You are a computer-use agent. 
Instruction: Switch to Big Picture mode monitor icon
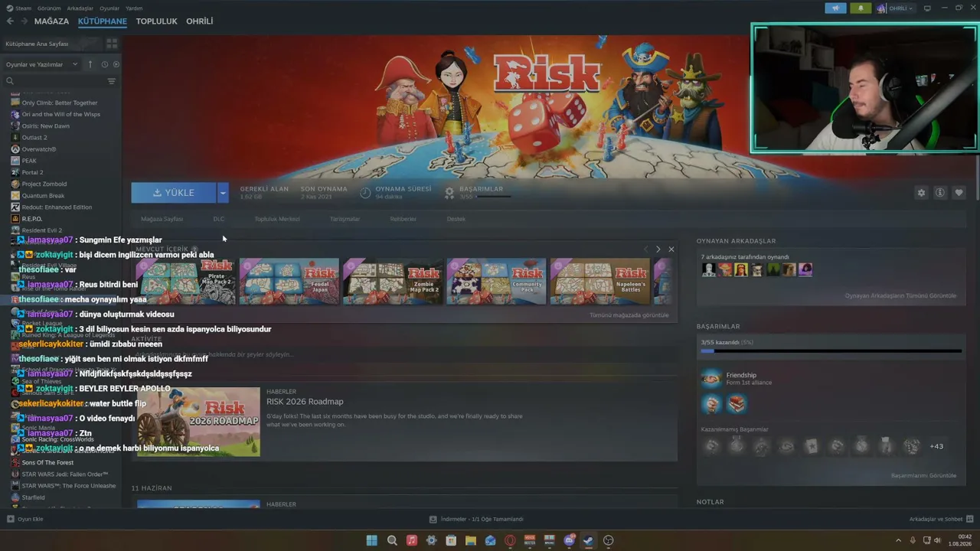[927, 8]
